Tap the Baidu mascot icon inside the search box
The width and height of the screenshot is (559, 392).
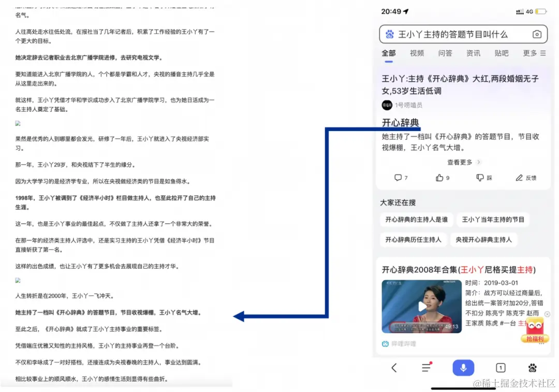coord(390,34)
